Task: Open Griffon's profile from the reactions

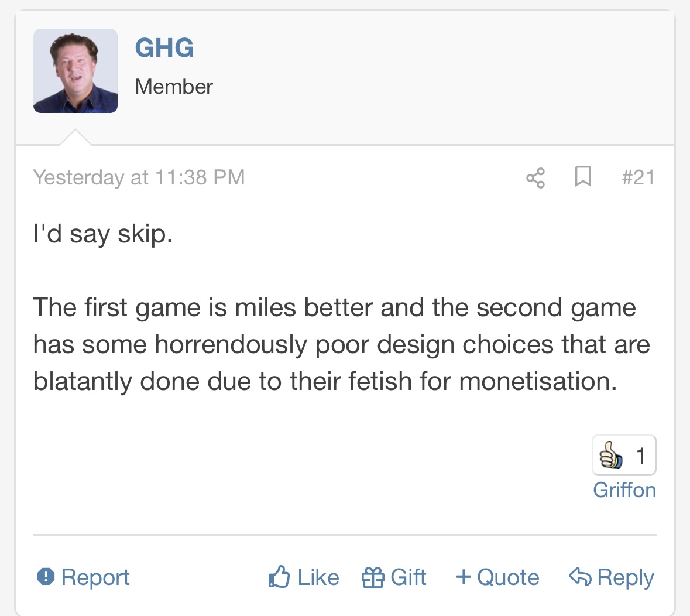Action: click(624, 490)
